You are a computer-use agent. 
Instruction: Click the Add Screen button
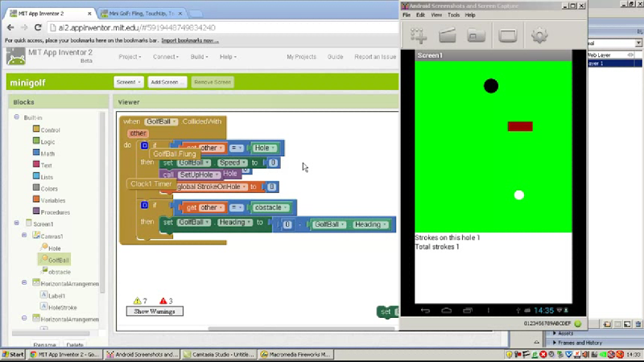[167, 82]
